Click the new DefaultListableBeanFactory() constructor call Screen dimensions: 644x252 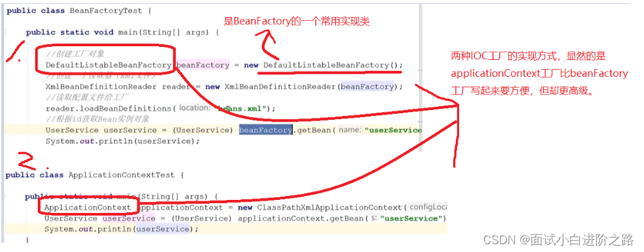(324, 65)
